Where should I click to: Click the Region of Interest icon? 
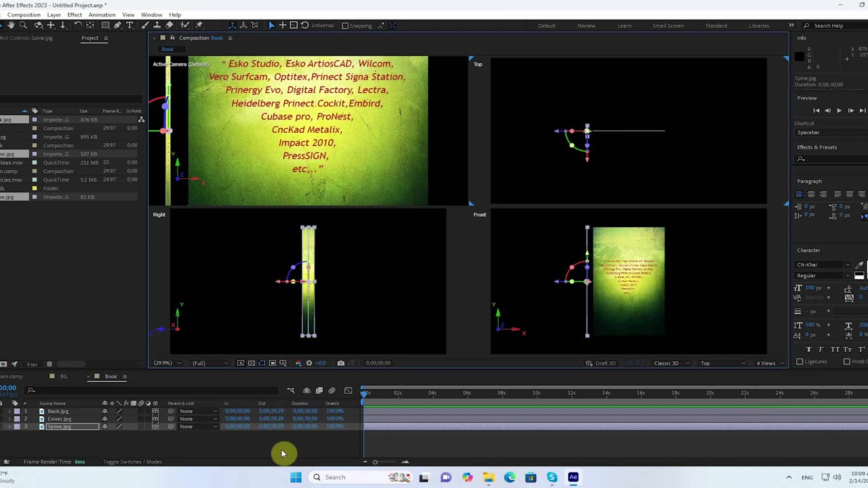pyautogui.click(x=273, y=363)
